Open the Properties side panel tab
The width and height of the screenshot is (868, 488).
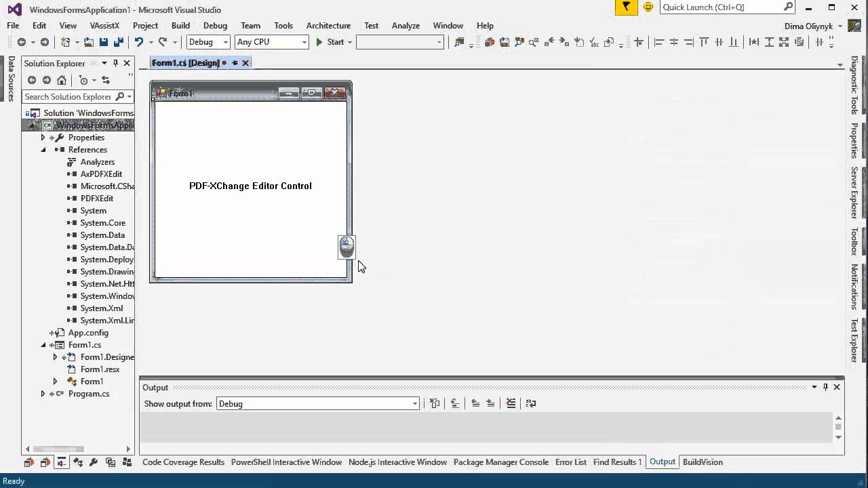click(854, 141)
